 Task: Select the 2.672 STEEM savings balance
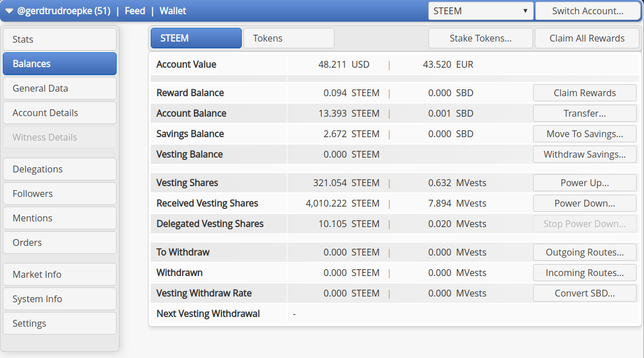pyautogui.click(x=351, y=134)
